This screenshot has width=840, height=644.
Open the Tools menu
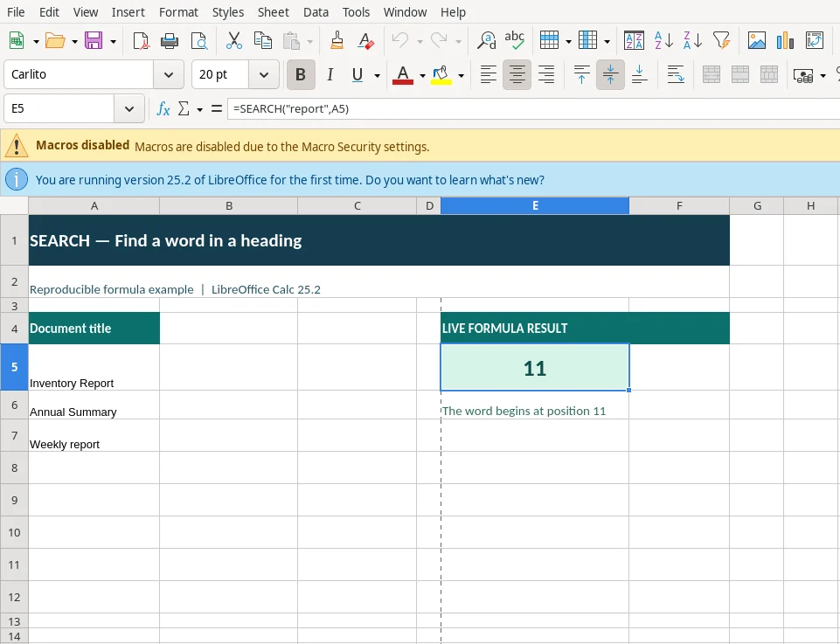[x=357, y=11]
